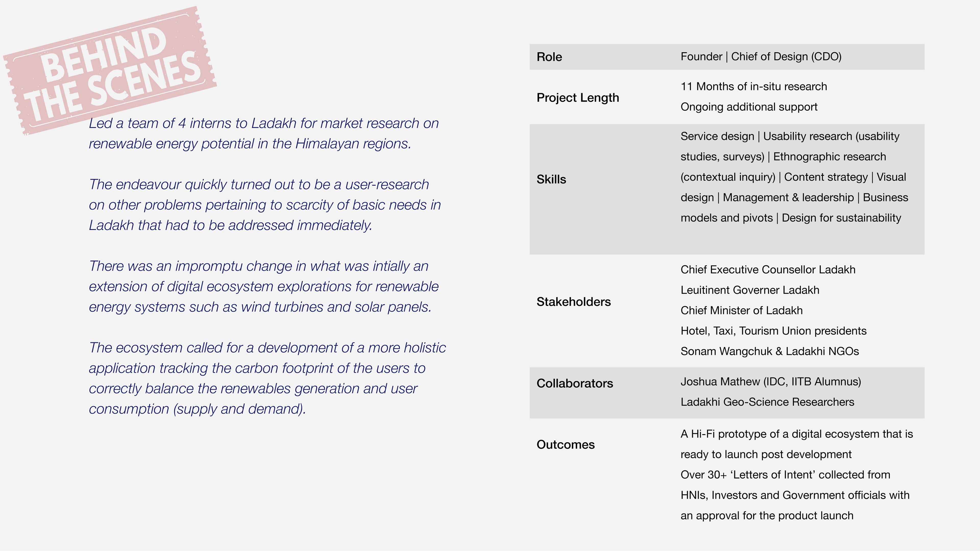
Task: Click the paragraph starting 'The ecosystem called'
Action: (x=267, y=378)
